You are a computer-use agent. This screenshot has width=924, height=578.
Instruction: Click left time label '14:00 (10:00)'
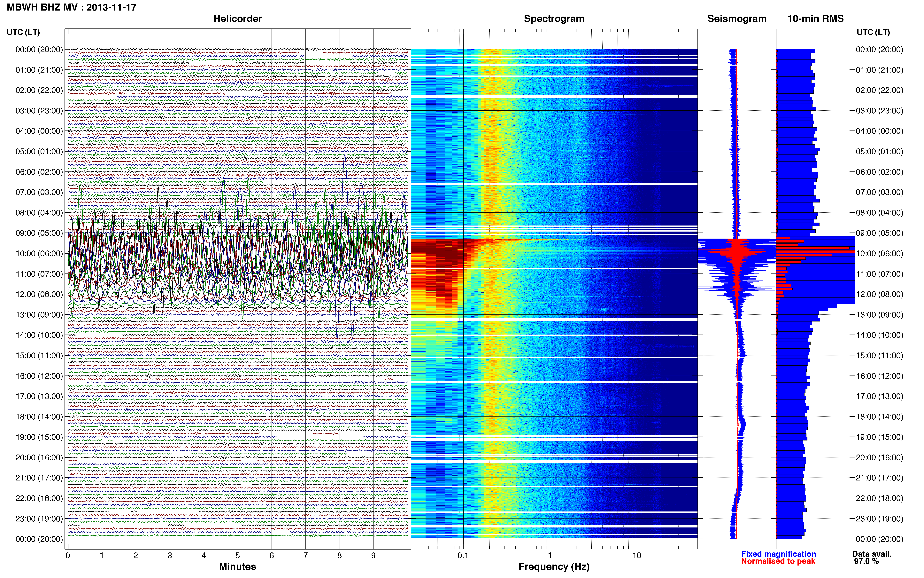click(39, 335)
